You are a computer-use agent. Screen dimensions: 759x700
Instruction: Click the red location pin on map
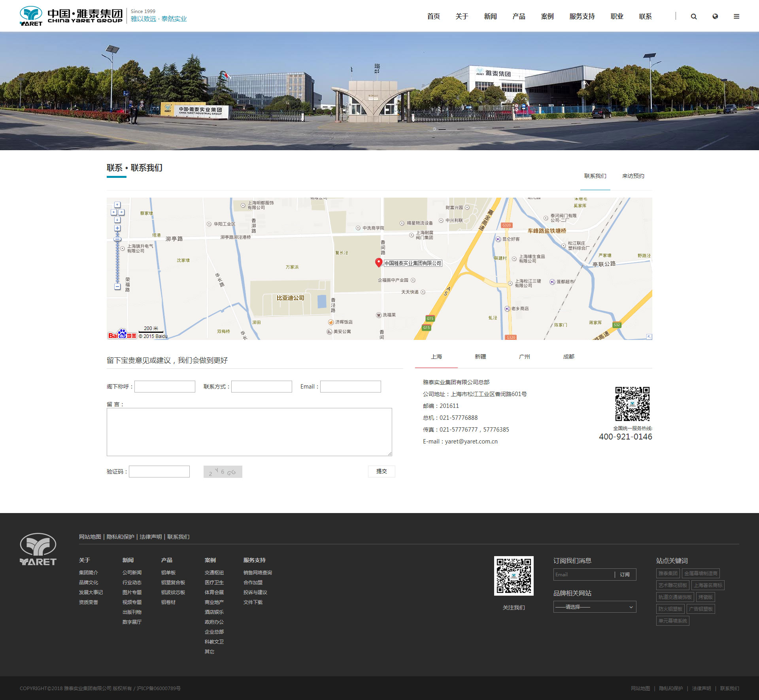378,262
